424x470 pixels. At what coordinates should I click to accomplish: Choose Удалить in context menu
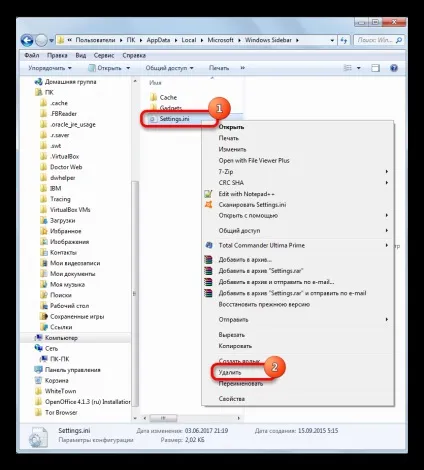click(x=230, y=372)
